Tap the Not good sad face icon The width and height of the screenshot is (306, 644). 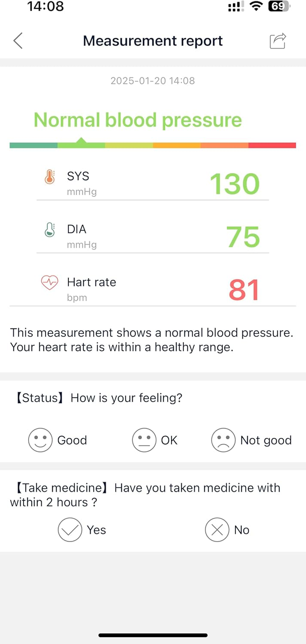(224, 440)
